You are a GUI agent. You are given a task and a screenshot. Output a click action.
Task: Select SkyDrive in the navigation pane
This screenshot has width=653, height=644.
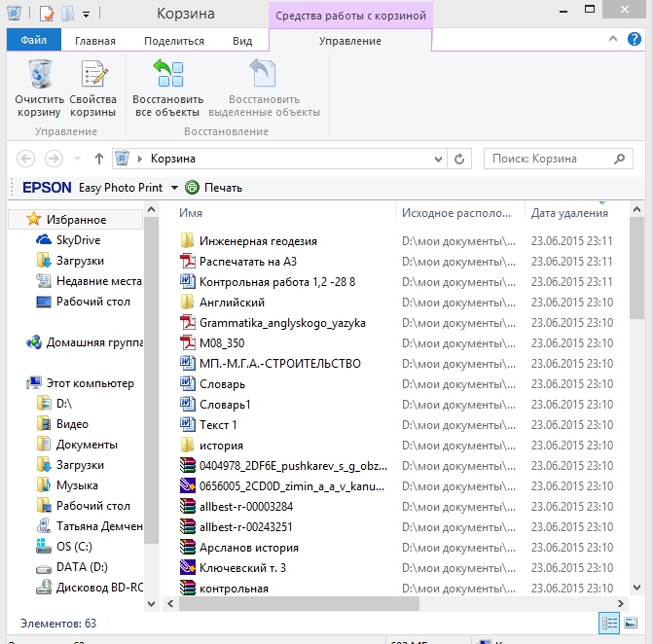pyautogui.click(x=78, y=240)
